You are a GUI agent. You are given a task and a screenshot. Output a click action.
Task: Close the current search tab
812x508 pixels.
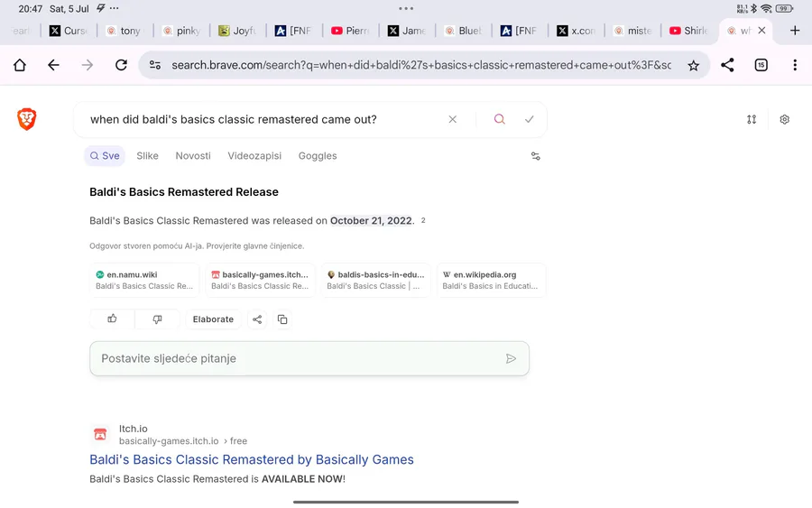(x=761, y=31)
